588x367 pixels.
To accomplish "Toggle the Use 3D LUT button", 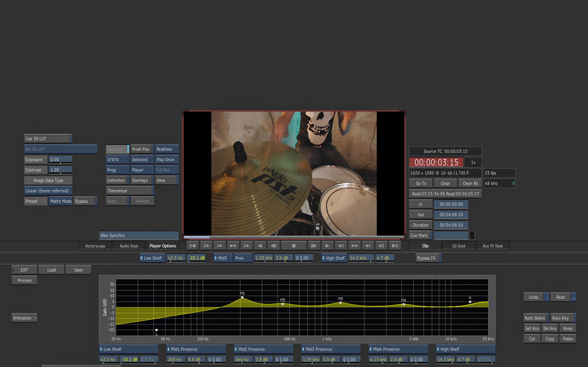I will point(48,139).
